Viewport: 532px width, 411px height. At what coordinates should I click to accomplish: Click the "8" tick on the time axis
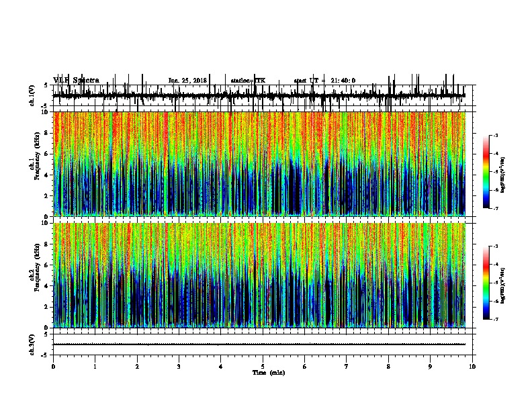[x=388, y=367]
